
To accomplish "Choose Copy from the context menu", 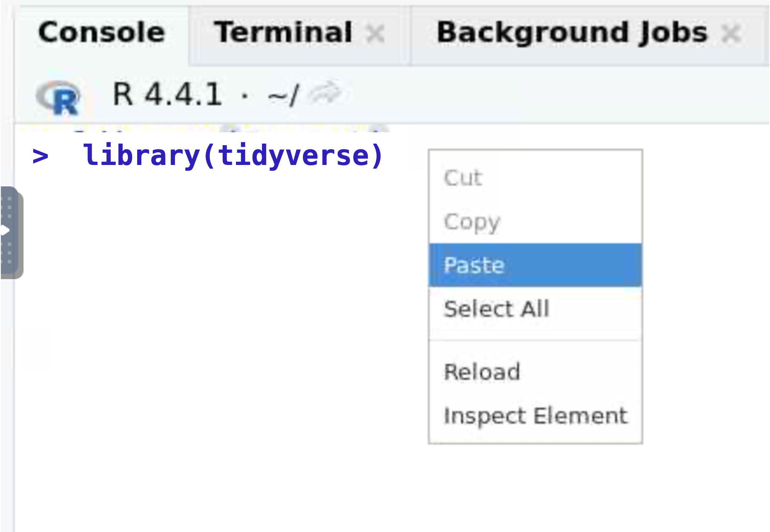I will [472, 222].
